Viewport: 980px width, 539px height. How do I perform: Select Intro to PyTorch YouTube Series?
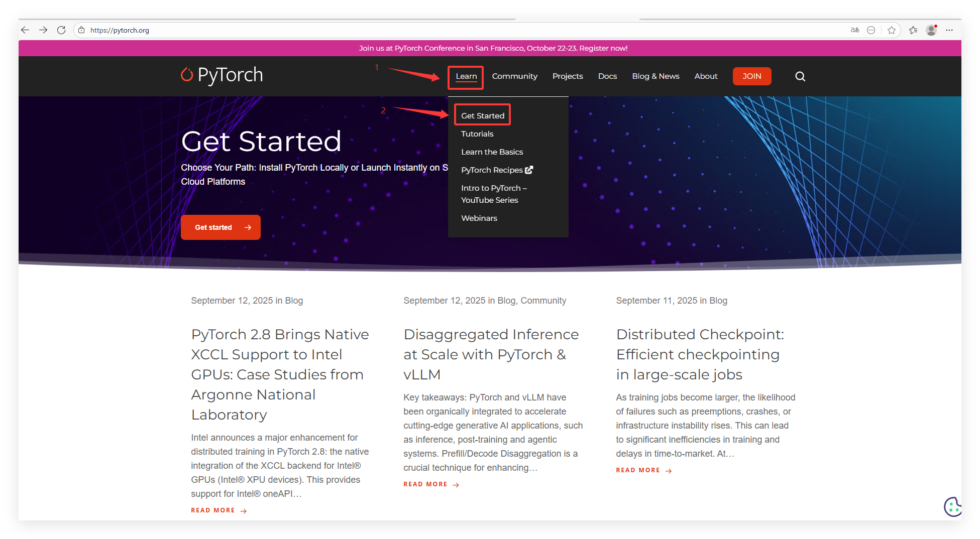[494, 194]
